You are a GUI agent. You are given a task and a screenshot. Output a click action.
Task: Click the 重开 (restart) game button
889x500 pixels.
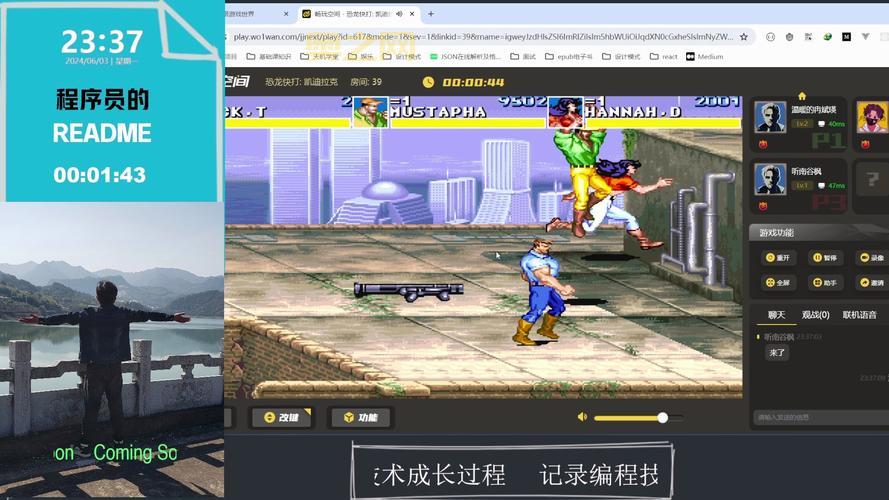pos(778,257)
